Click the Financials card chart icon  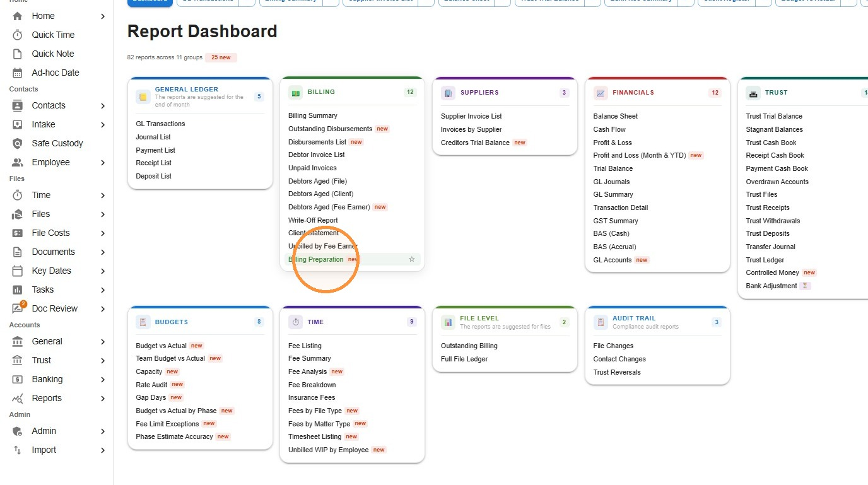601,93
